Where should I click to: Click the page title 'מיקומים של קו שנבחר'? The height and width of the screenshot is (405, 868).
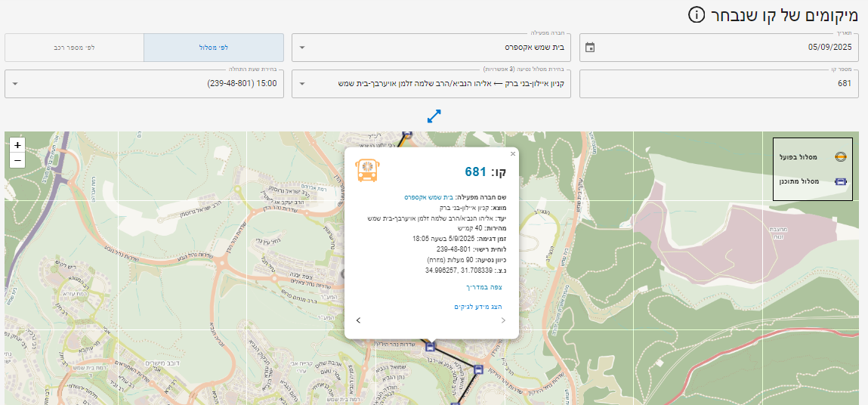(784, 15)
